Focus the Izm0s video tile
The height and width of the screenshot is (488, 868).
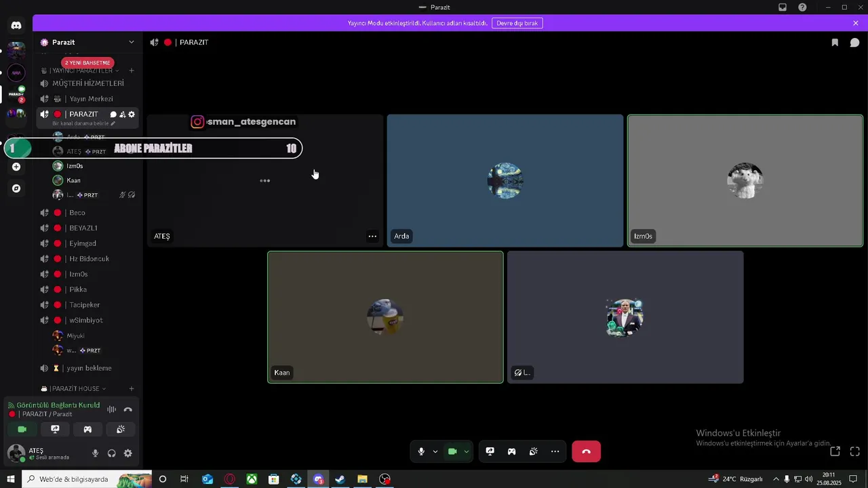pyautogui.click(x=745, y=180)
